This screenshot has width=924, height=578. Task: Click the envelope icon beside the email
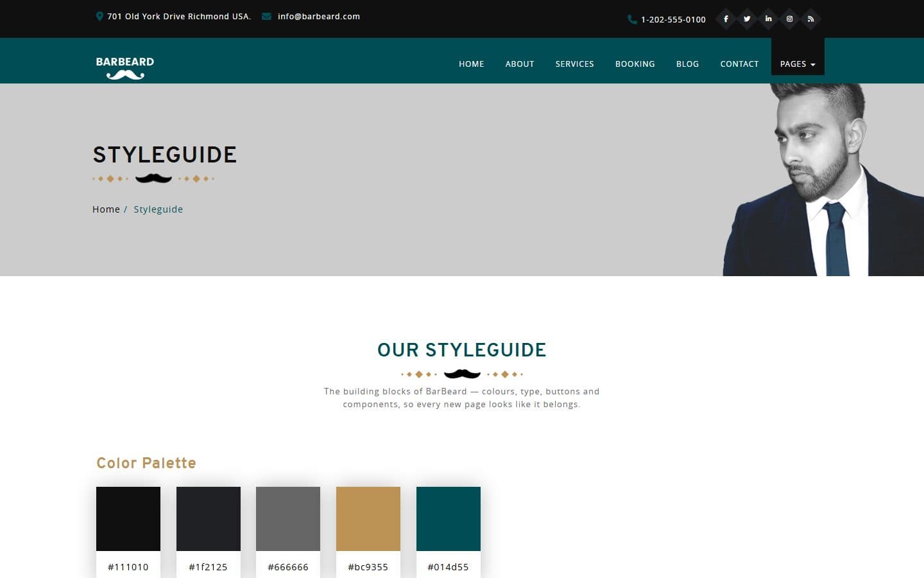pyautogui.click(x=266, y=16)
